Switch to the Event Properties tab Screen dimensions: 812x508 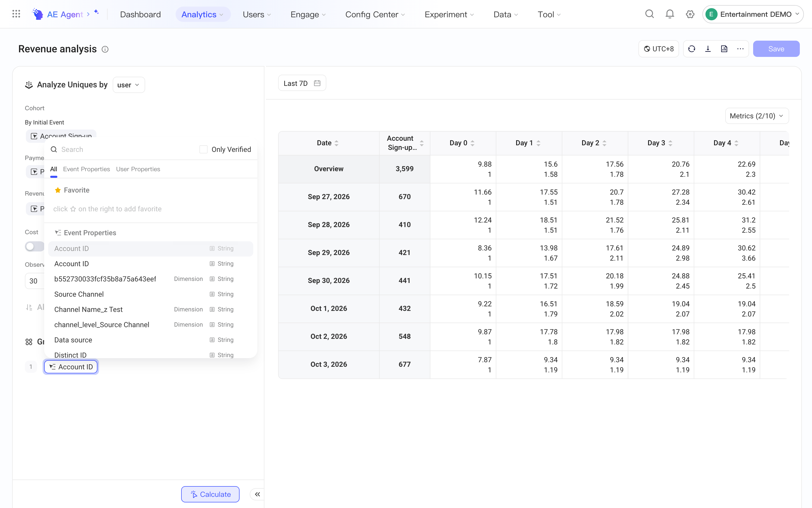[x=87, y=169]
